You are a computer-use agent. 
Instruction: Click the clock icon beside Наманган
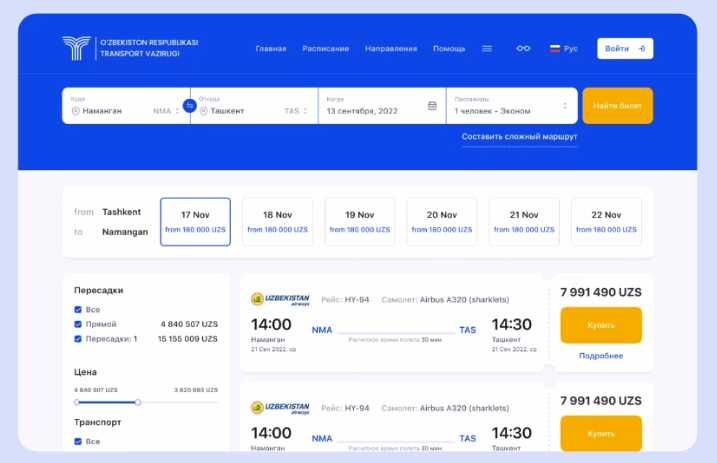point(76,111)
